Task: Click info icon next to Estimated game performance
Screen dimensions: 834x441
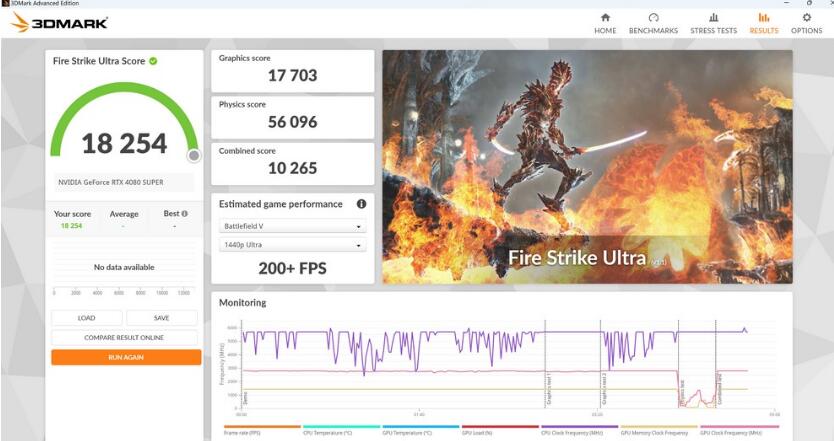Action: tap(361, 204)
